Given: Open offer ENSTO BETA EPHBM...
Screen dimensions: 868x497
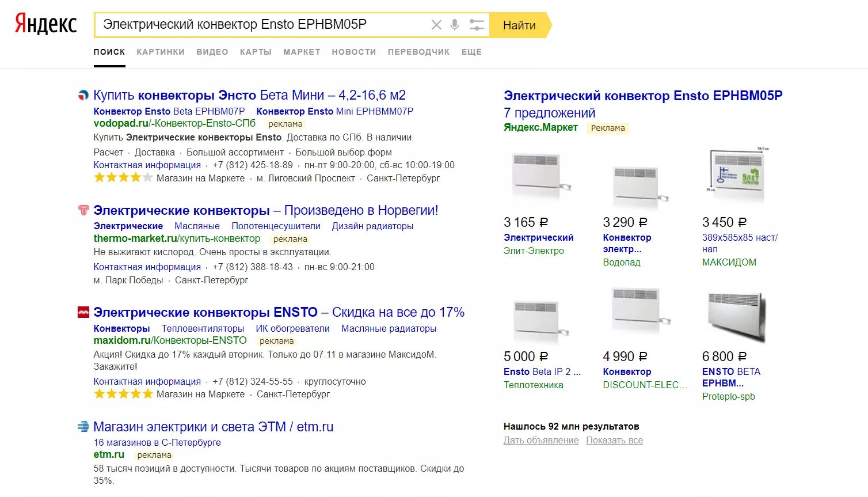Looking at the screenshot, I should click(x=731, y=377).
